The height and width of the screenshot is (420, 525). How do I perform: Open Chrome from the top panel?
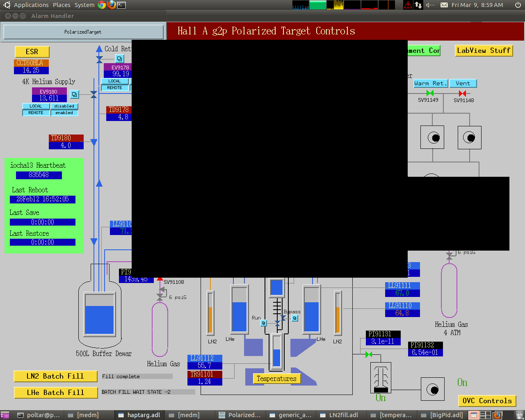coord(102,5)
